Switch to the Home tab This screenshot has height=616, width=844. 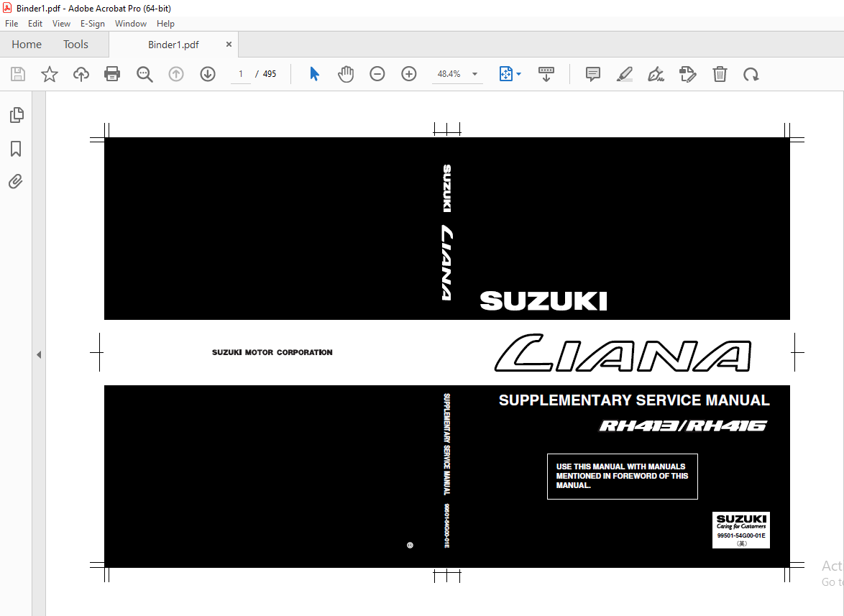(27, 44)
